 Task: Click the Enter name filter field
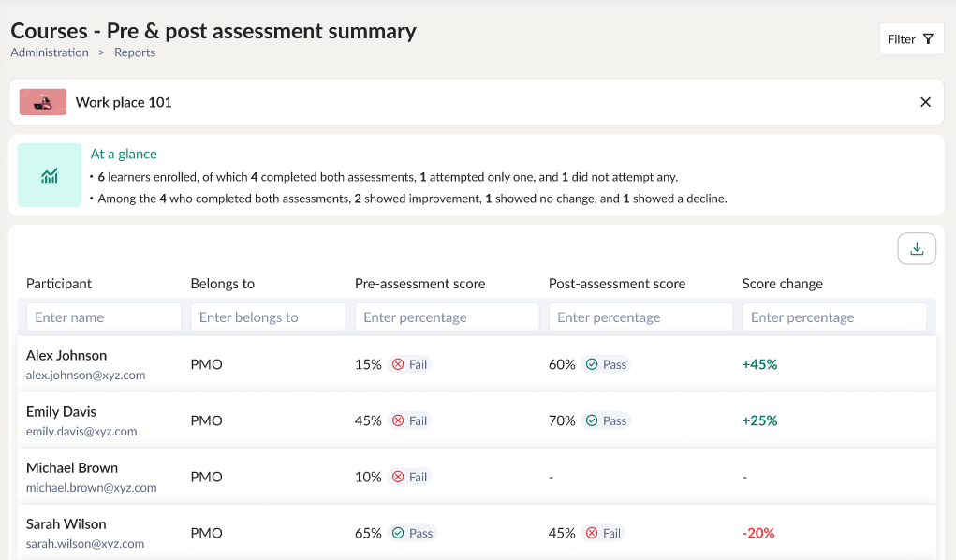coord(103,317)
